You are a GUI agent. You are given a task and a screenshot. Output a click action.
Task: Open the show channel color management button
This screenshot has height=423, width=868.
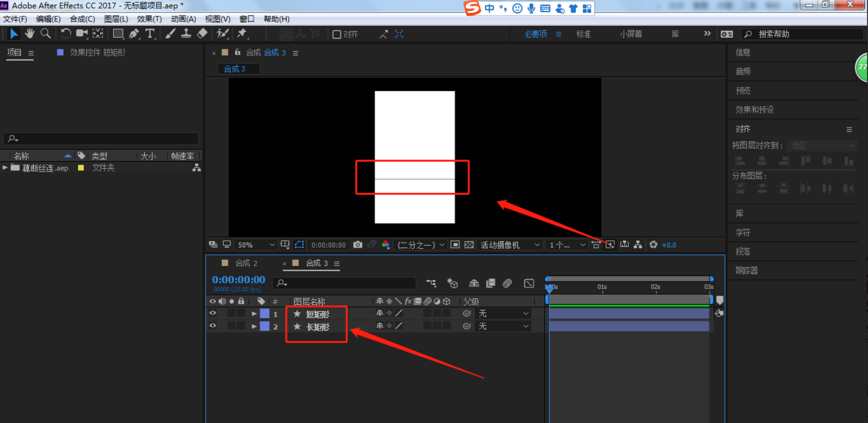coord(386,245)
